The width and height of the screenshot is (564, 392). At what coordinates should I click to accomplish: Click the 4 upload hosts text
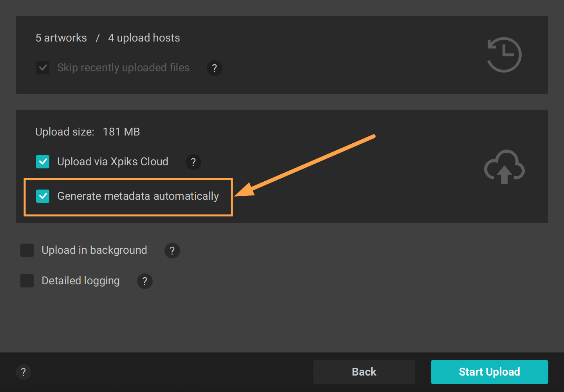pos(144,38)
